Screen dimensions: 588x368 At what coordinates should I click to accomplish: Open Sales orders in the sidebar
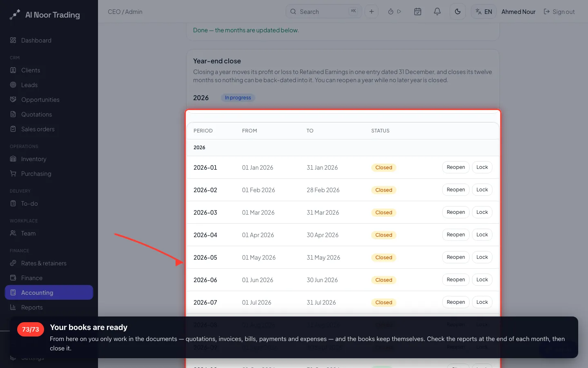38,129
